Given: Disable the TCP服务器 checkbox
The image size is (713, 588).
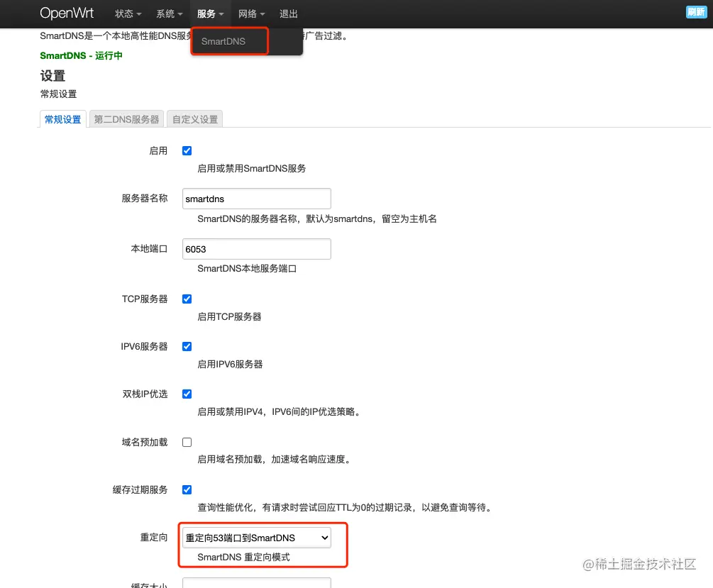Looking at the screenshot, I should click(187, 299).
